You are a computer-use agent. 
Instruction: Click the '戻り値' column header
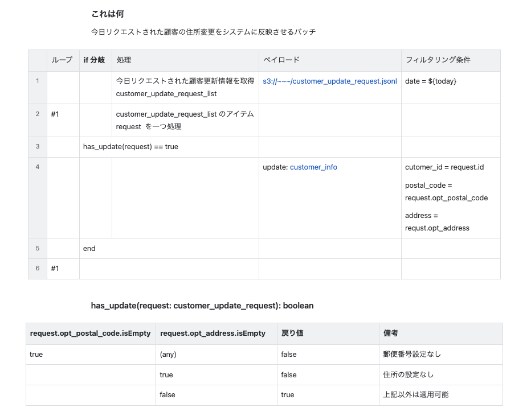(328, 333)
